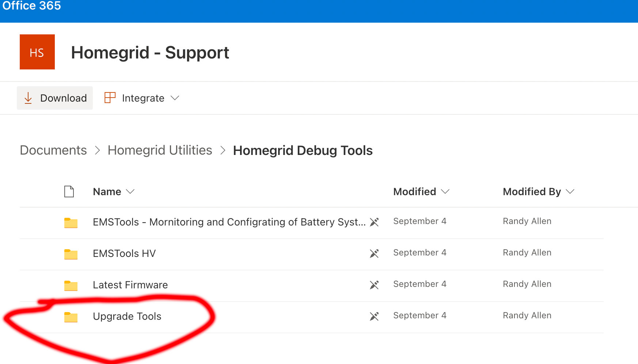Viewport: 638px width, 364px height.
Task: Click September 4 date for EMSTools HV
Action: 420,253
